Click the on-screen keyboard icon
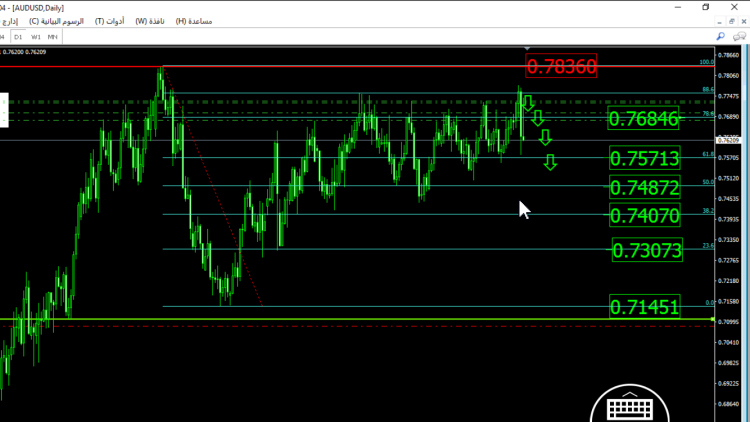The height and width of the screenshot is (422, 750). click(629, 408)
